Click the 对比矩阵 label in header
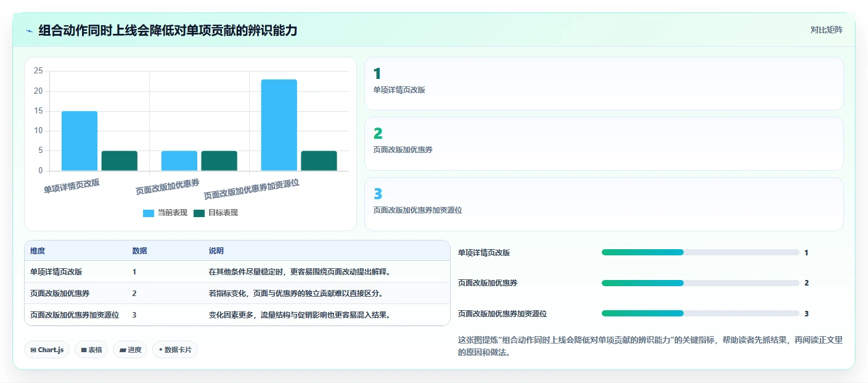 click(826, 30)
